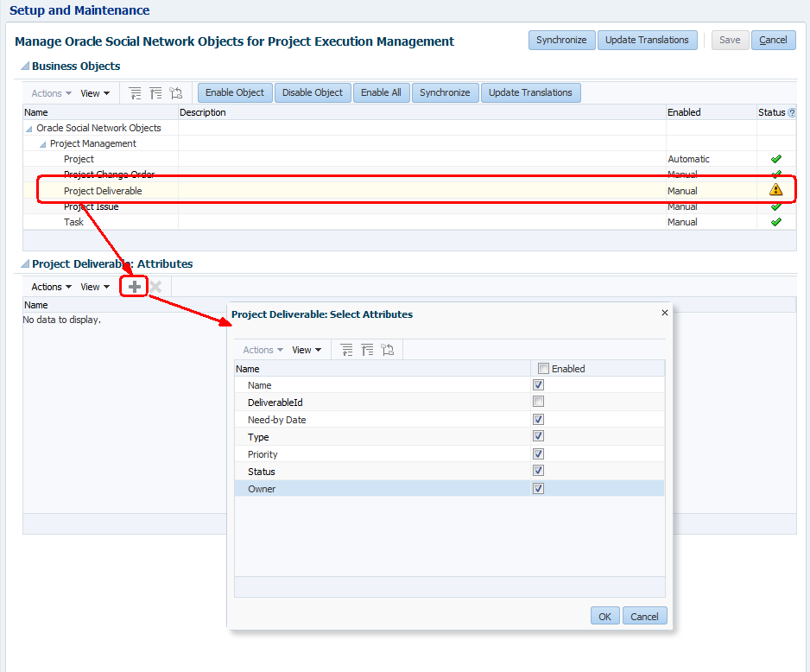Uncheck the Status attribute checkbox

pyautogui.click(x=538, y=471)
